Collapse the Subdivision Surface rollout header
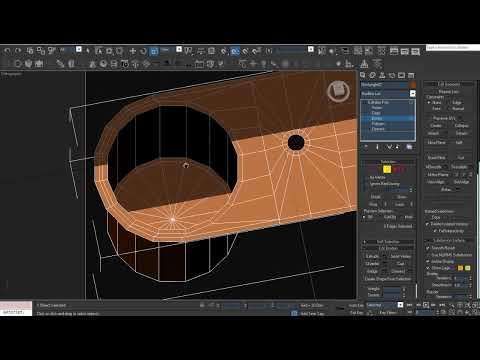Viewport: 480px width, 360px height. [x=449, y=240]
